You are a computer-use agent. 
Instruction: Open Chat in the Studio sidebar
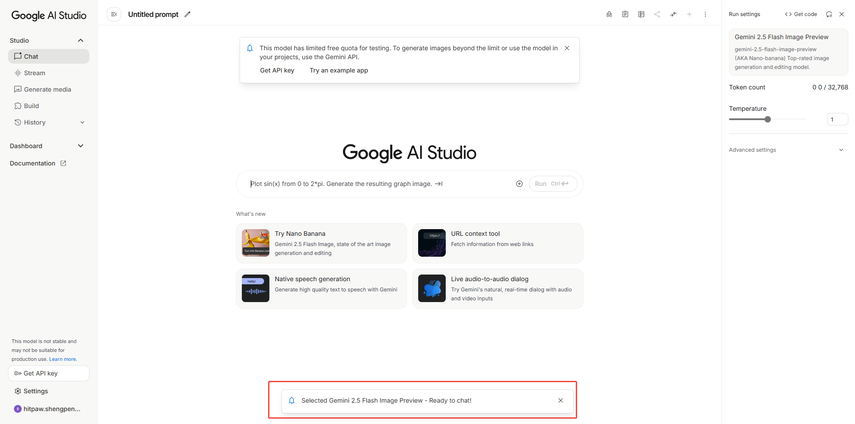[49, 56]
